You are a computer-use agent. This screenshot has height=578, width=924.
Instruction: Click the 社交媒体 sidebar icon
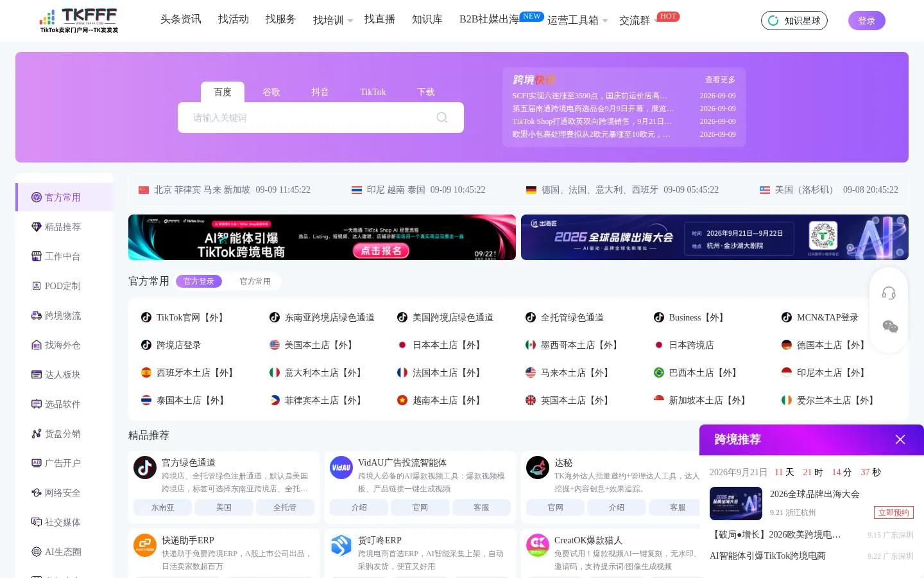37,522
